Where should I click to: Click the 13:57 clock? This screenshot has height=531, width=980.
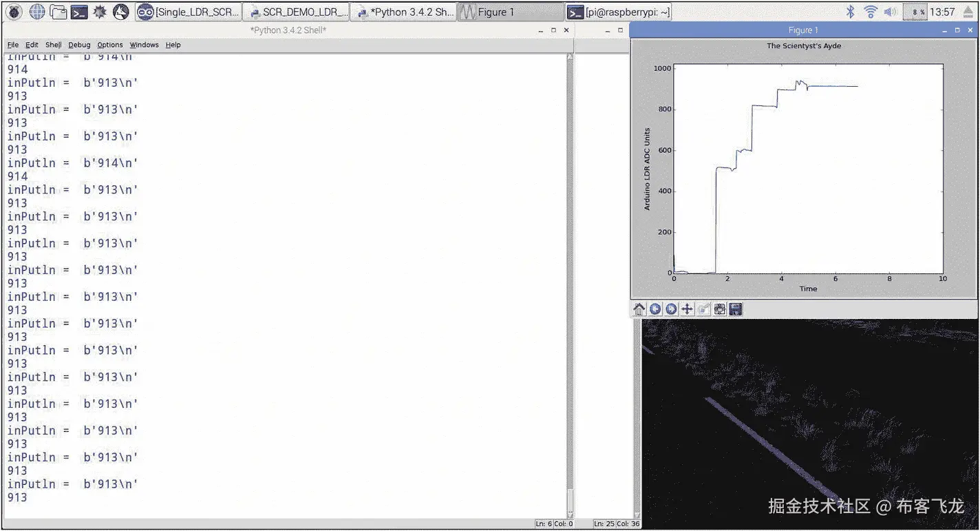pyautogui.click(x=942, y=12)
